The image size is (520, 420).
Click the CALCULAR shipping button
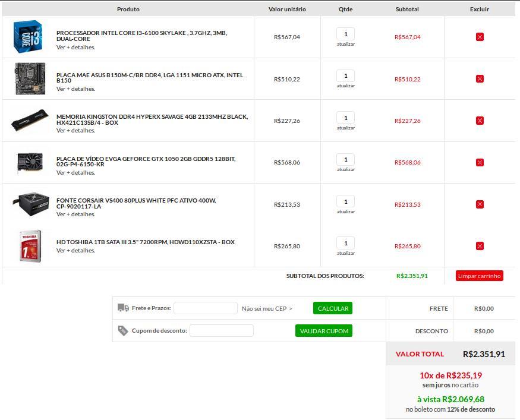[x=333, y=308]
